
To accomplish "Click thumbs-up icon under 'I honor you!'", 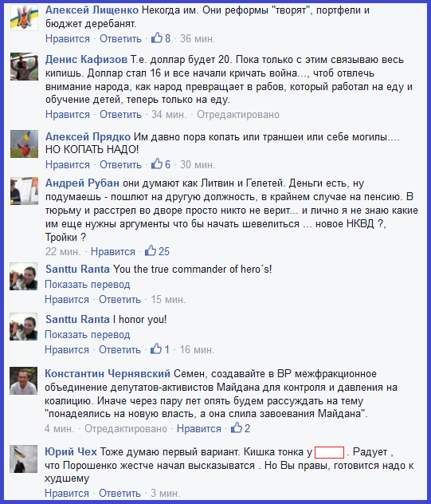I will coord(156,349).
